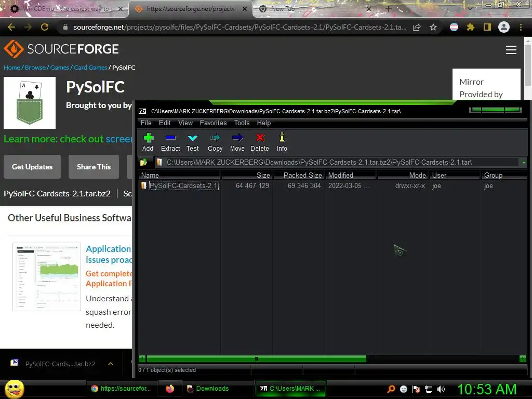Viewport: 532px width, 399px height.
Task: Open the 7-Zip Edit menu
Action: click(165, 123)
